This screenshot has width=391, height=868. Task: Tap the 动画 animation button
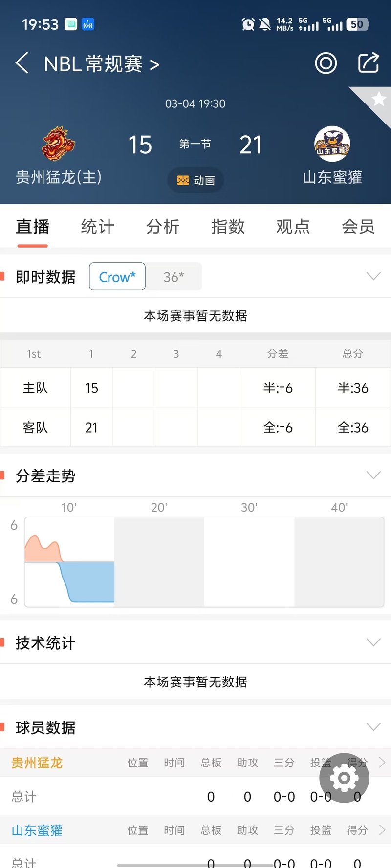pos(196,180)
